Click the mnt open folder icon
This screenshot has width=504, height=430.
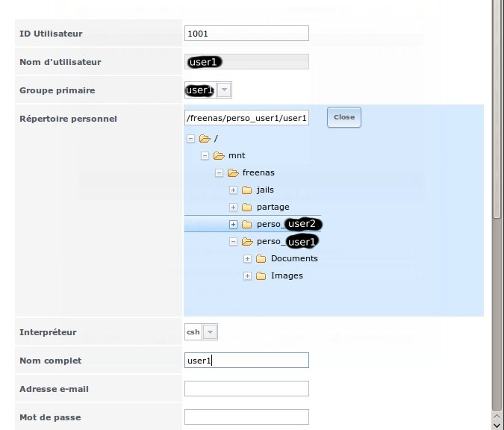tap(219, 155)
